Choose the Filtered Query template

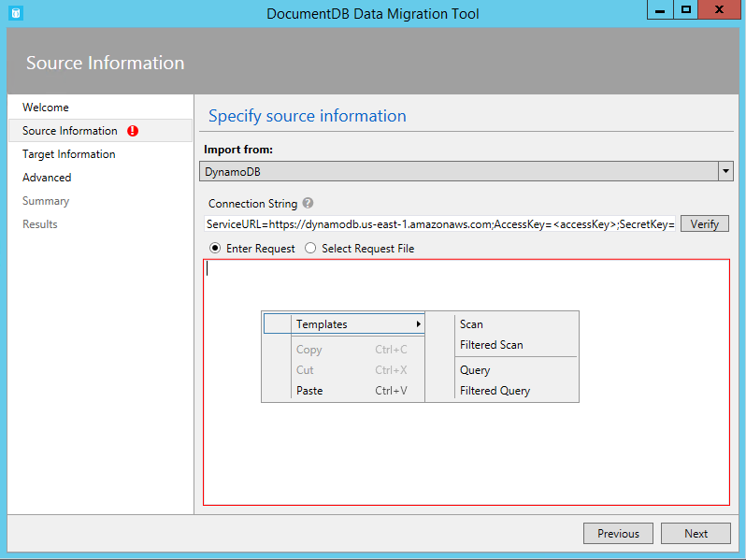(495, 391)
